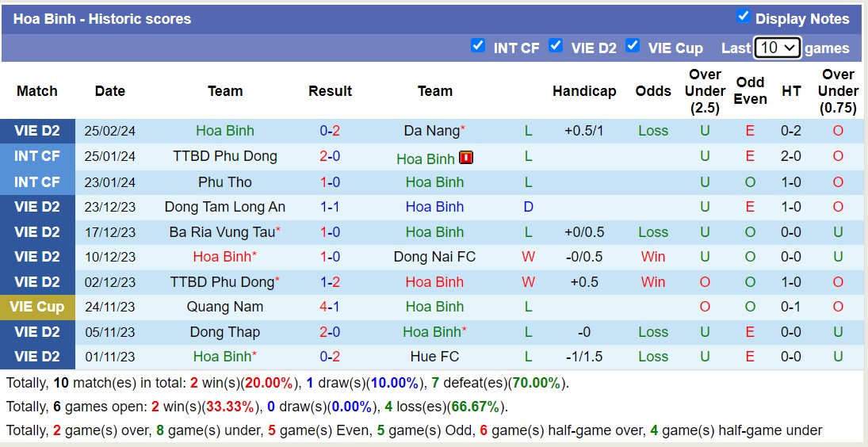The width and height of the screenshot is (868, 447).
Task: Click the Handicap column header
Action: point(584,91)
